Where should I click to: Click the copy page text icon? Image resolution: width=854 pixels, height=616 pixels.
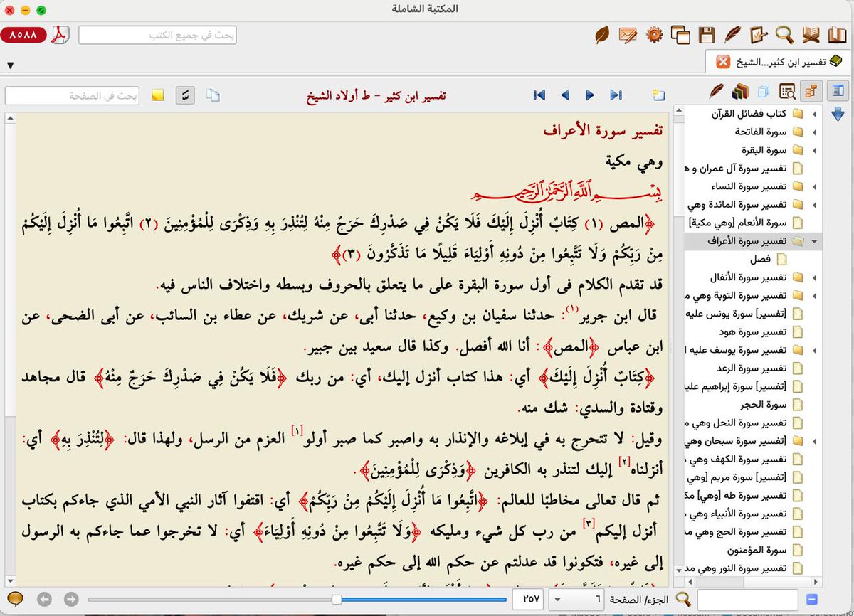click(213, 95)
